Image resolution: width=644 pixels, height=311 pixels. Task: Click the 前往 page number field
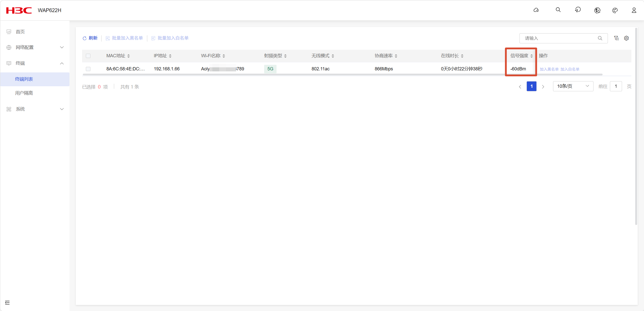click(616, 86)
